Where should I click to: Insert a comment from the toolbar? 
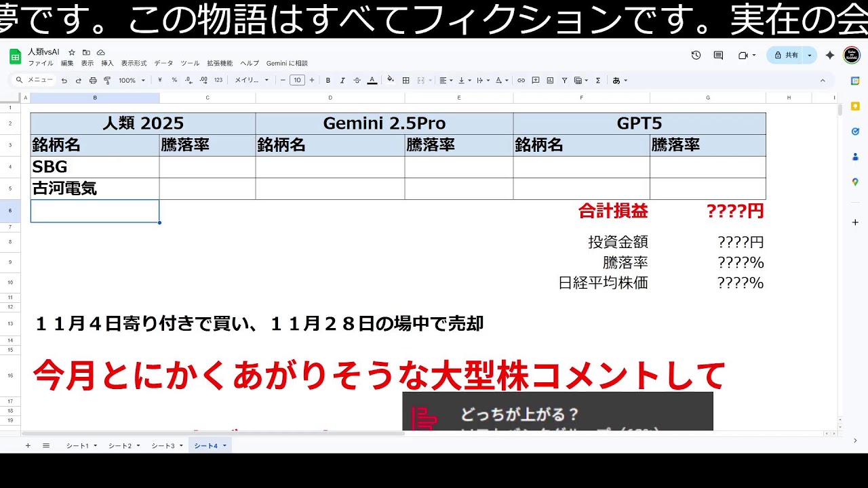click(x=536, y=80)
